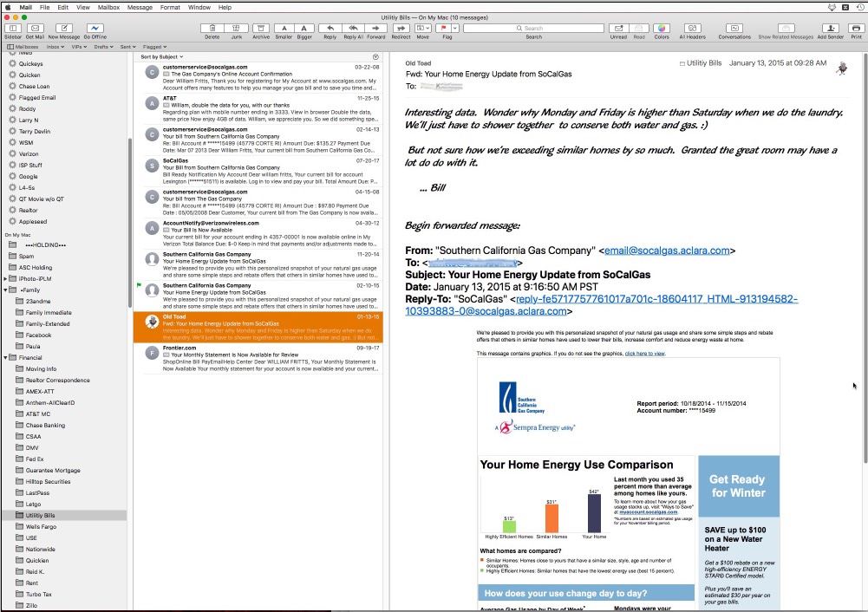The image size is (868, 612).
Task: Archive the selected message
Action: pos(261,29)
